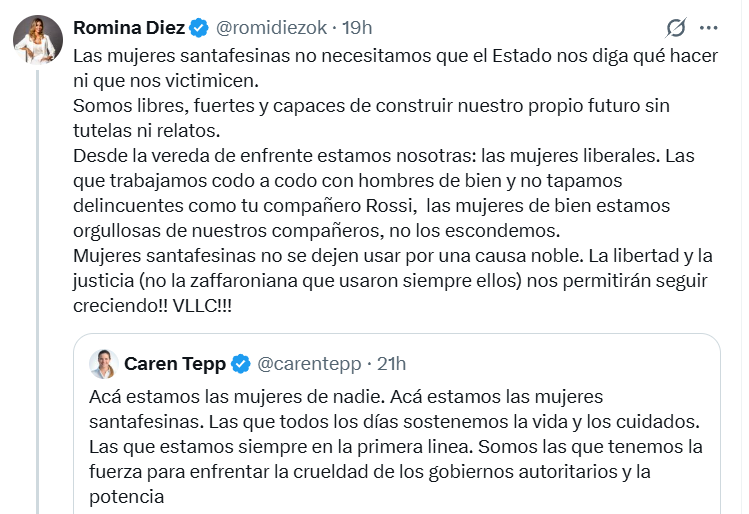Open quoted tweet "Acá estamos las mujeres de nadie"
The image size is (749, 514).
(x=260, y=396)
